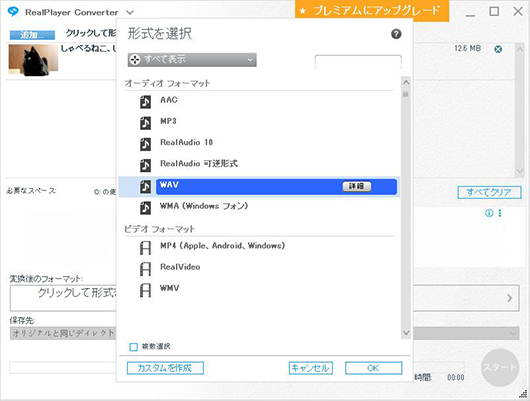Remove the file with the blue X icon

(x=498, y=49)
